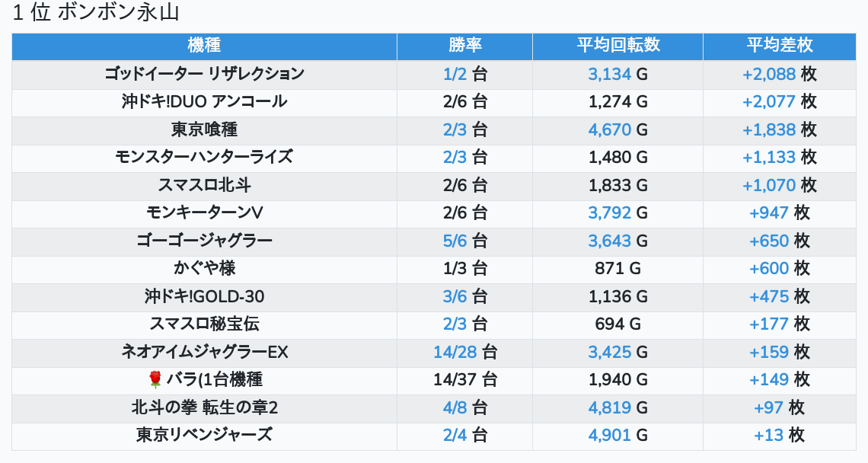This screenshot has width=868, height=463.
Task: Click the +13 difference for 東京リベンジャーズ
Action: pyautogui.click(x=768, y=436)
